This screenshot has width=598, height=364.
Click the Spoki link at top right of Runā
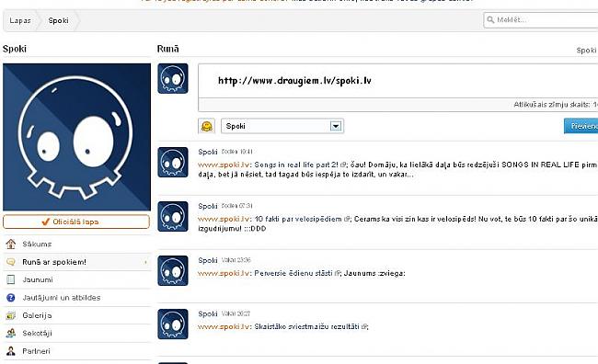pyautogui.click(x=587, y=50)
